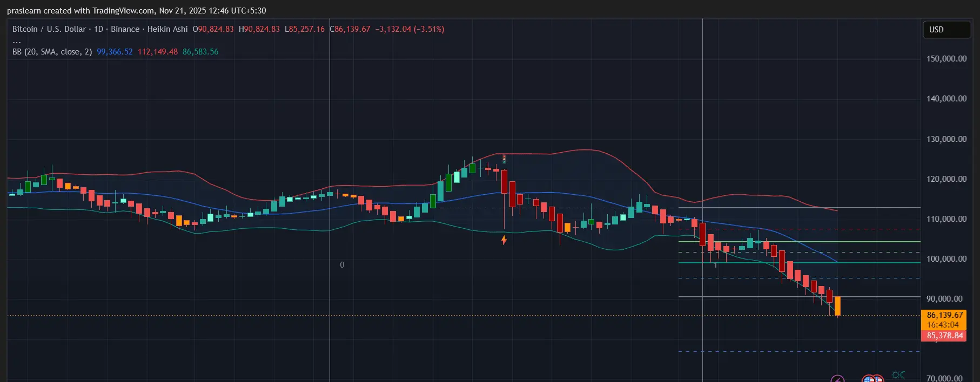Open the USD currency selector

tap(947, 30)
